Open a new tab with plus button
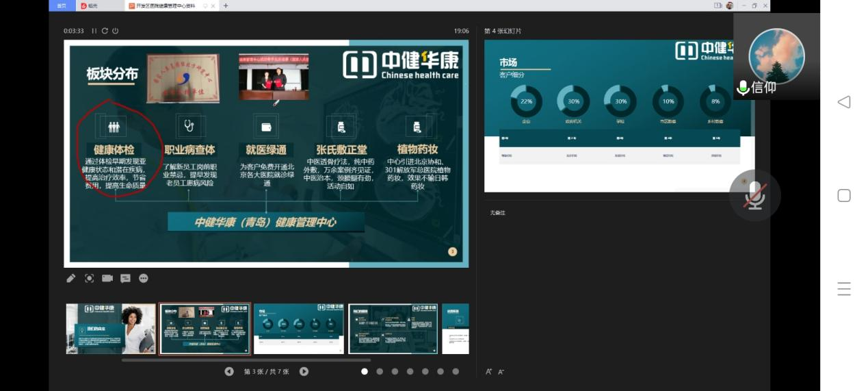Viewport: 868px width, 391px height. pyautogui.click(x=226, y=5)
